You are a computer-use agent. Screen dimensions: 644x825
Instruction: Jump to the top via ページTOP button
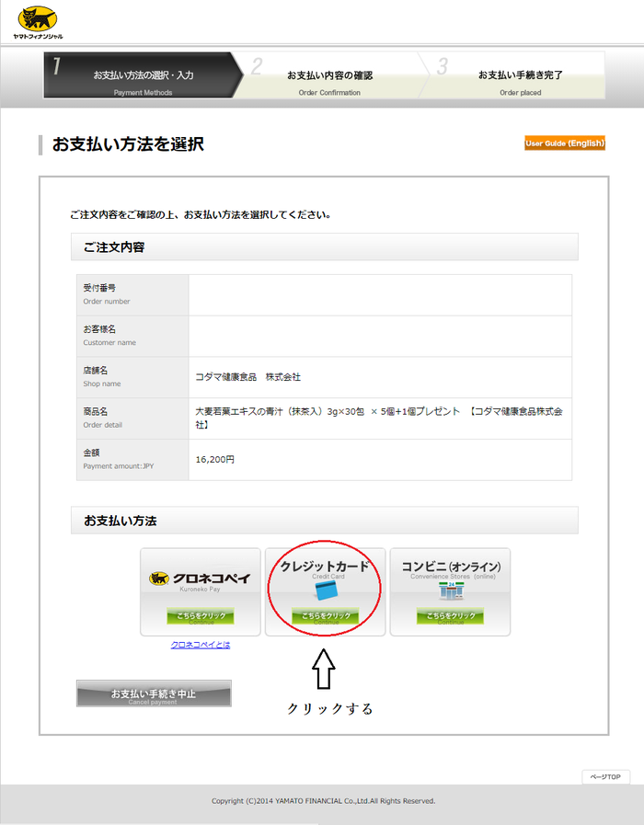coord(605,776)
